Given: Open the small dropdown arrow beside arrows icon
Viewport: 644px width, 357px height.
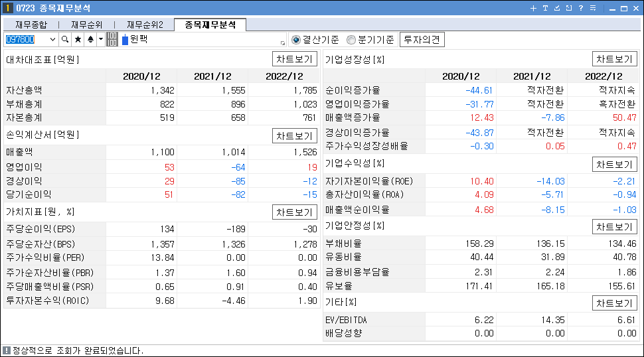Looking at the screenshot, I should [x=101, y=39].
